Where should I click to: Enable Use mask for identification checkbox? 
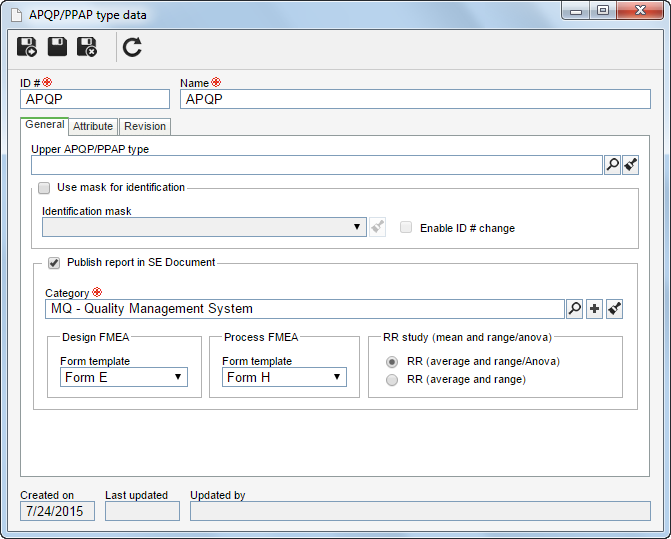click(x=44, y=188)
